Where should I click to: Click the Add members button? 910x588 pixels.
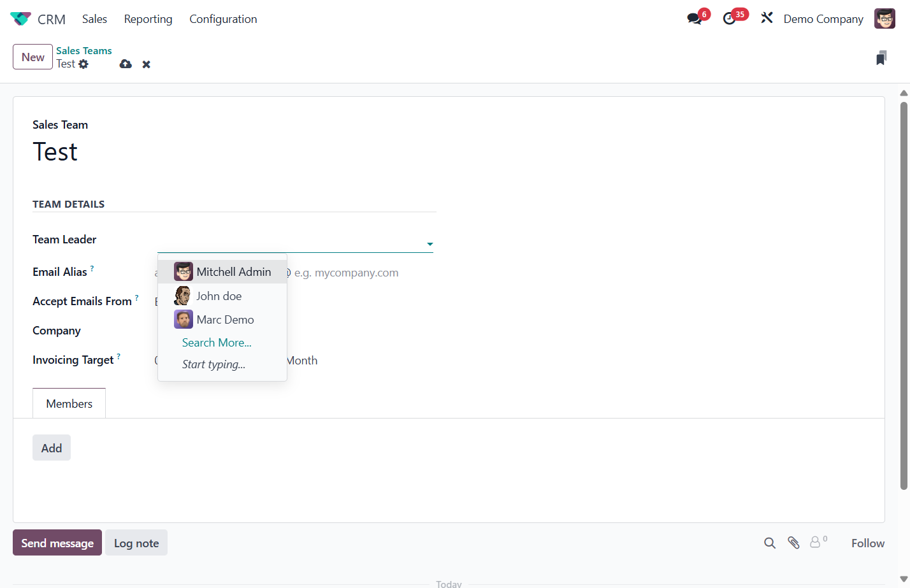pos(52,448)
